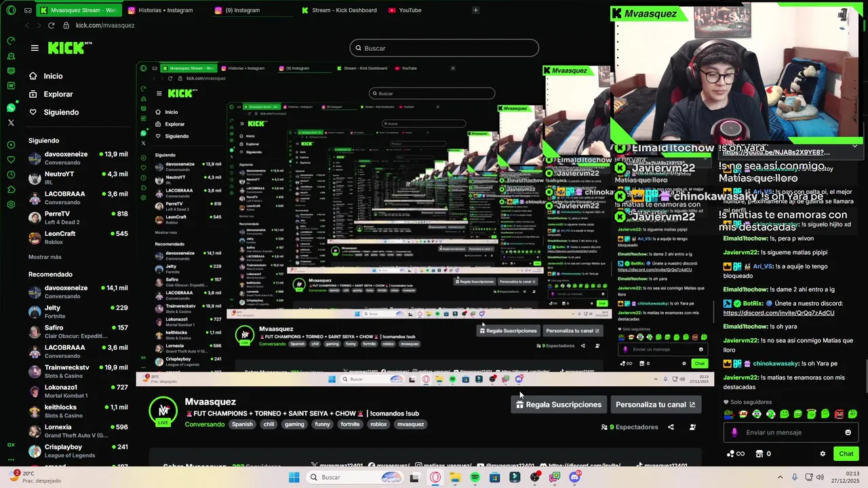868x488 pixels.
Task: Click the Enviar un mensaje chat input
Action: (x=790, y=432)
